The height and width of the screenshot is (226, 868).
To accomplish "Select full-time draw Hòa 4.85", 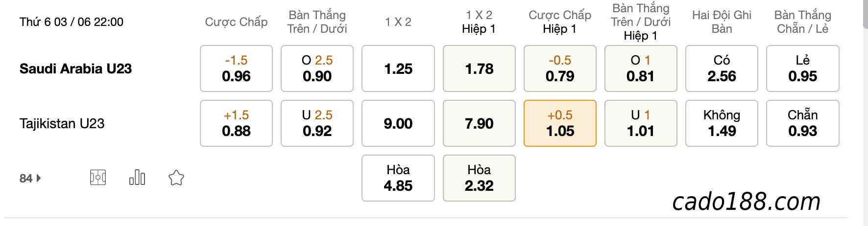I will click(398, 178).
